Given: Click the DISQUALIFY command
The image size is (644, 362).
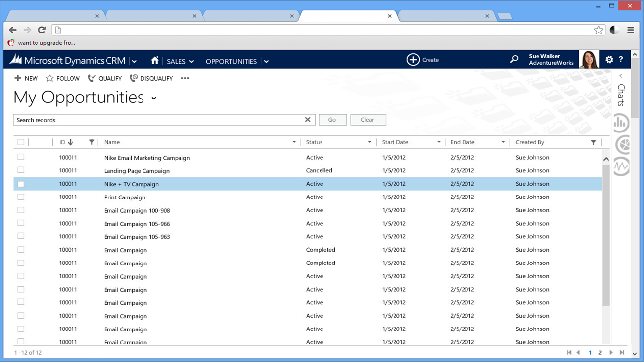Looking at the screenshot, I should [151, 78].
